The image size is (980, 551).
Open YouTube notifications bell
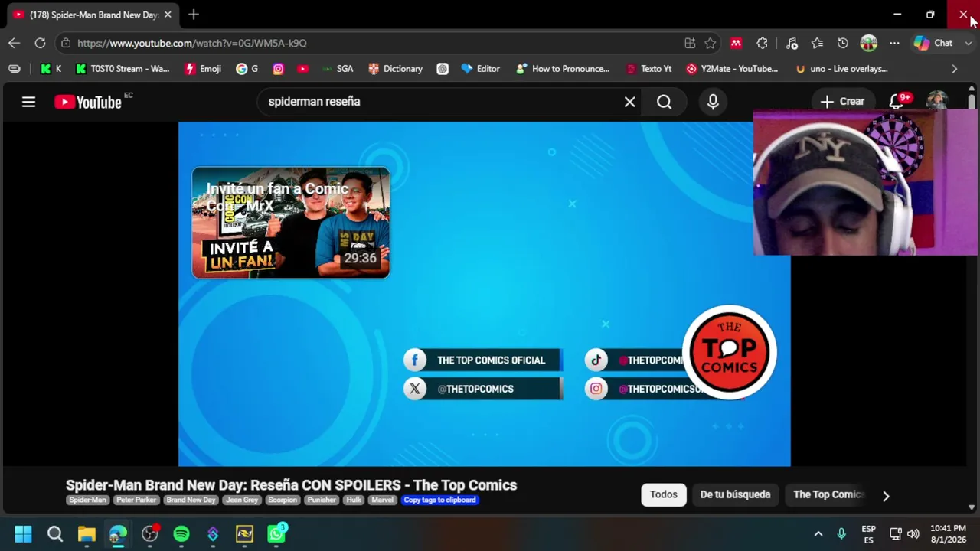tap(897, 101)
